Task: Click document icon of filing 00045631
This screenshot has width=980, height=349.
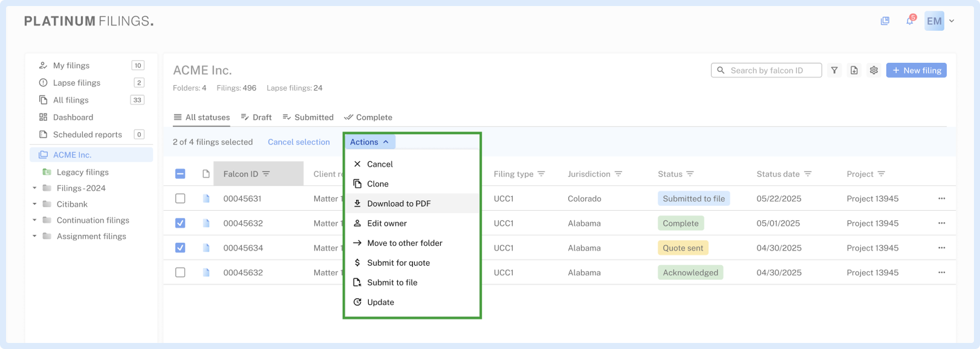Action: coord(206,198)
